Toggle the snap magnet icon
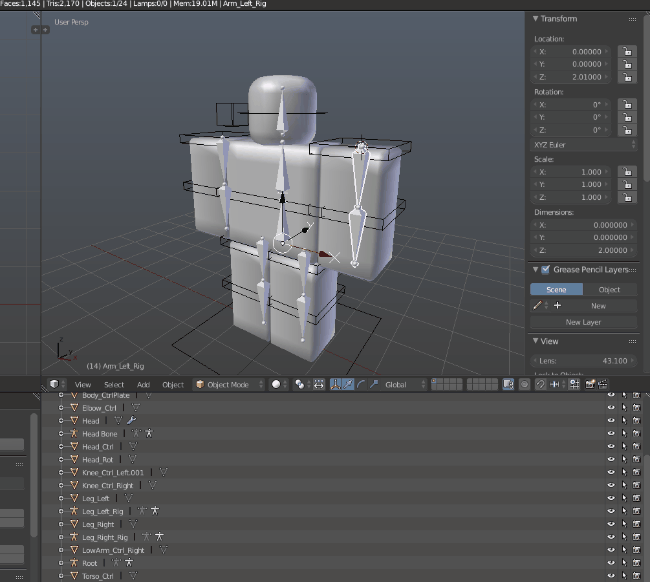This screenshot has width=650, height=582. point(541,384)
